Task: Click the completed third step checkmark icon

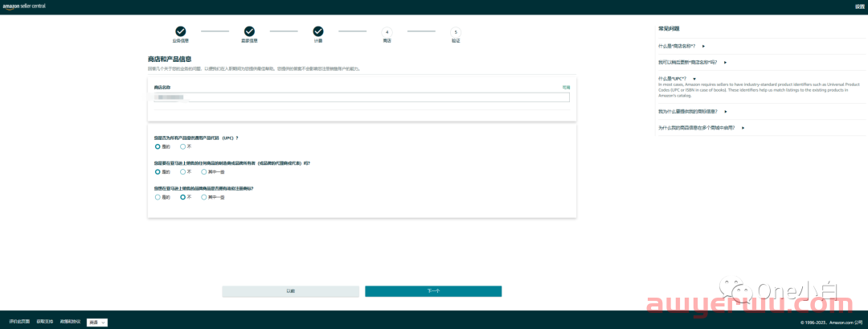Action: (x=318, y=31)
